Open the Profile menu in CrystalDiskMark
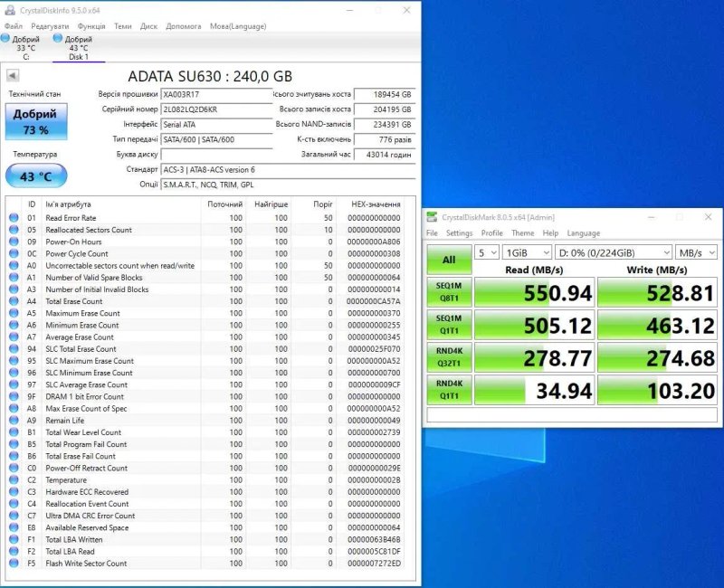This screenshot has width=724, height=588. [491, 233]
